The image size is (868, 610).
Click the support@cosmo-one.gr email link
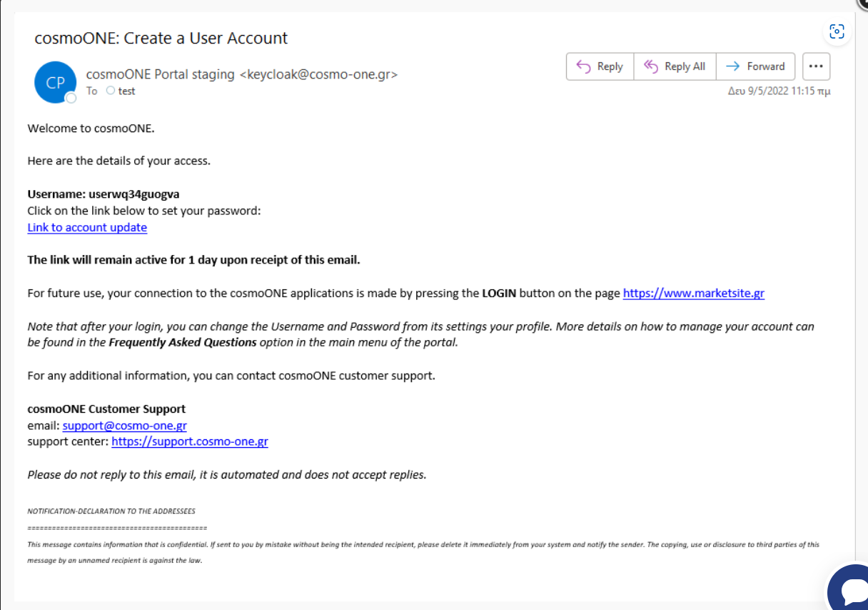pos(124,426)
